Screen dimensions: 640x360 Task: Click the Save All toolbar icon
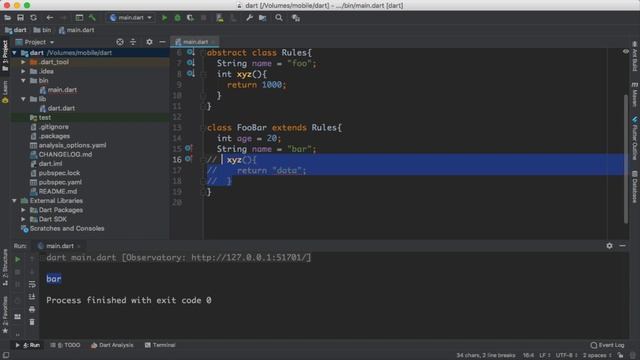[x=20, y=18]
